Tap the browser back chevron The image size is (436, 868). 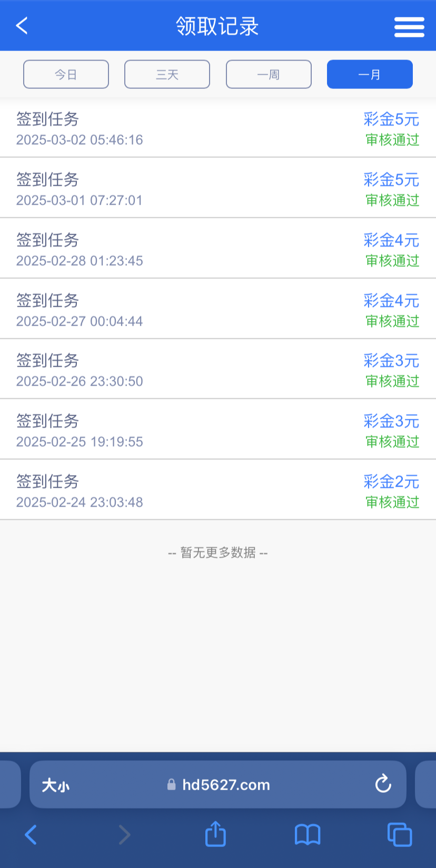coord(31,834)
